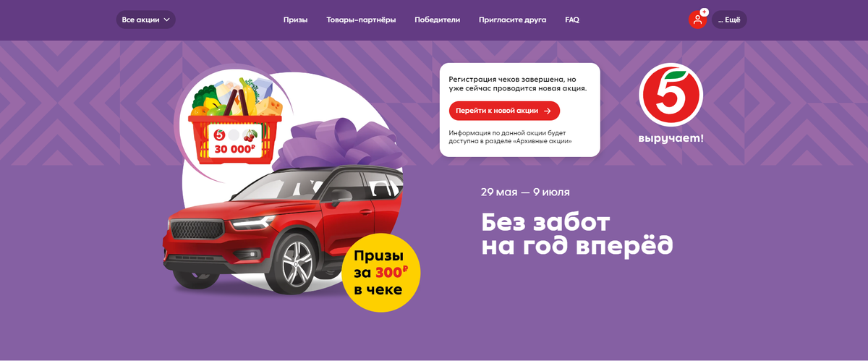Open the 'Победители' page
Screen dimensions: 868x361
pyautogui.click(x=437, y=20)
